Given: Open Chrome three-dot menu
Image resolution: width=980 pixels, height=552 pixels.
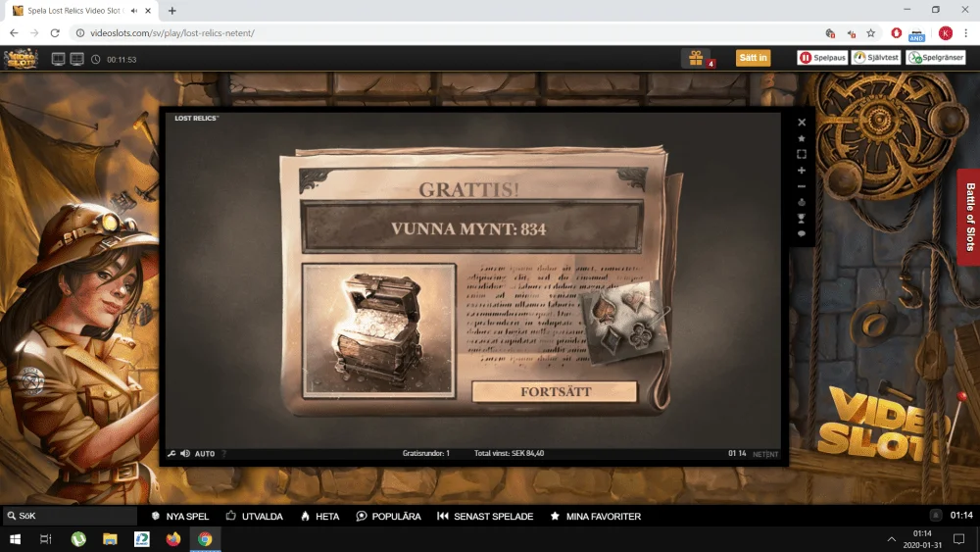Looking at the screenshot, I should [x=965, y=33].
